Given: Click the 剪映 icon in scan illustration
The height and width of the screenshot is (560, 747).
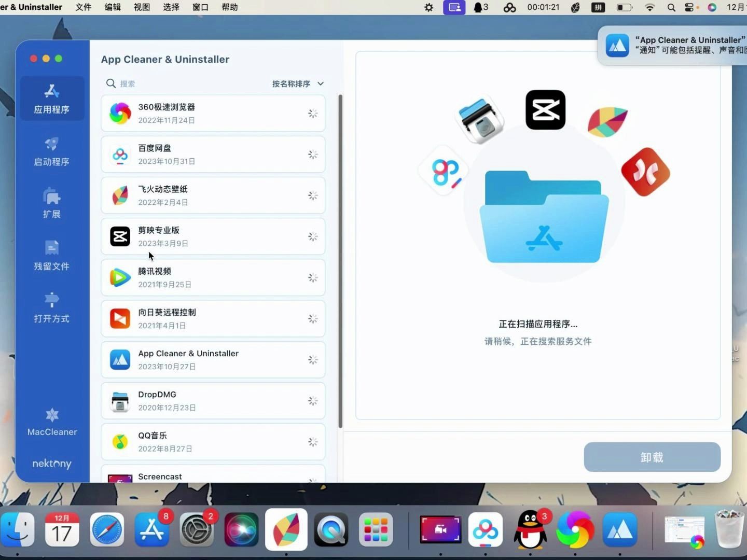Looking at the screenshot, I should tap(545, 110).
